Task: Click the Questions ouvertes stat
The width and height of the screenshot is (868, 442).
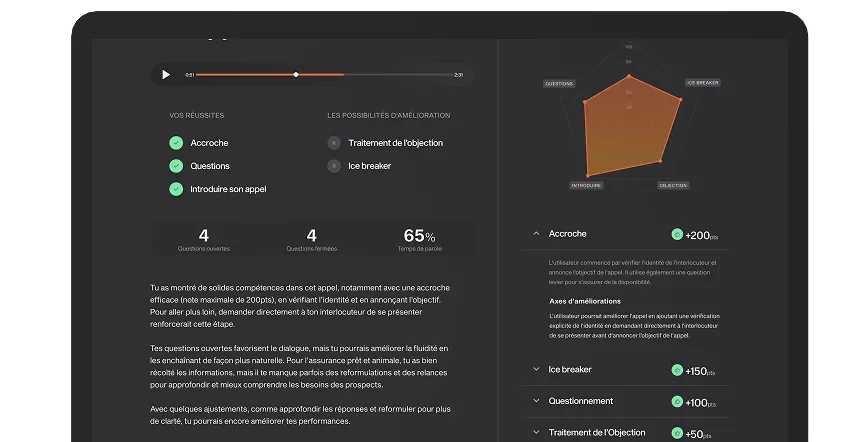Action: click(x=204, y=240)
